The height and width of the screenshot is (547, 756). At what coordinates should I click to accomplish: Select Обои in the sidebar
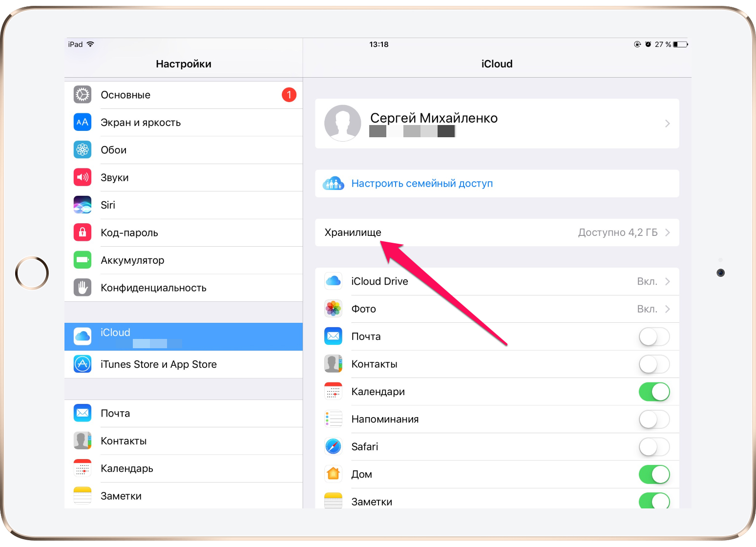184,150
